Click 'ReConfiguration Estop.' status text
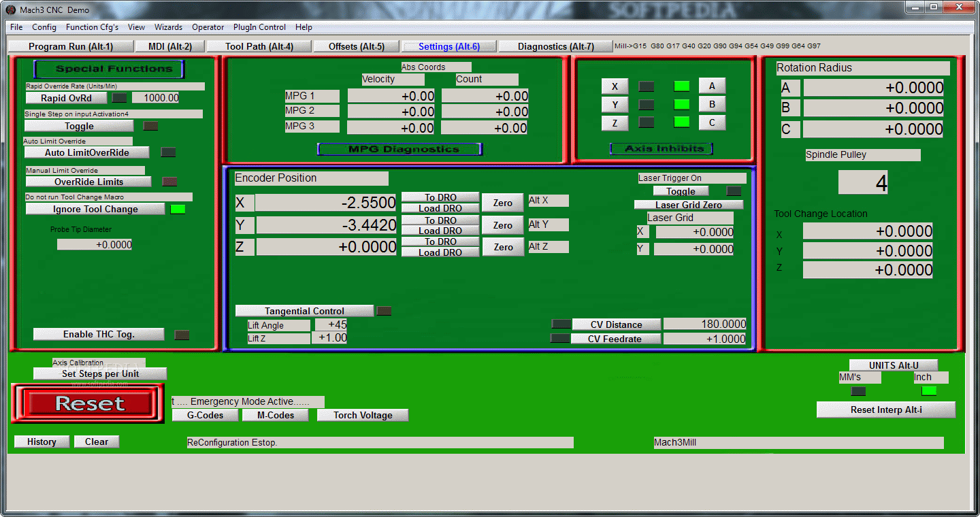980x517 pixels. pyautogui.click(x=232, y=443)
